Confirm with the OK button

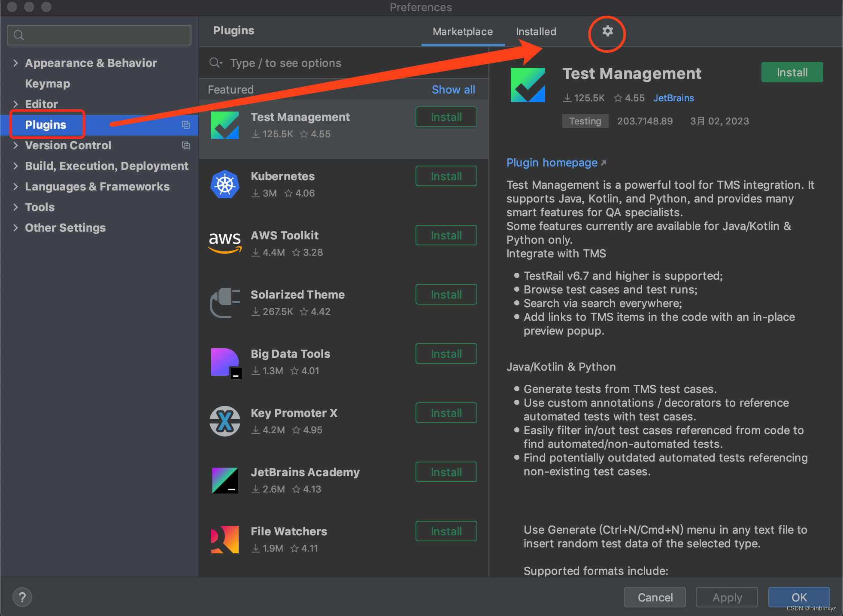pos(799,597)
